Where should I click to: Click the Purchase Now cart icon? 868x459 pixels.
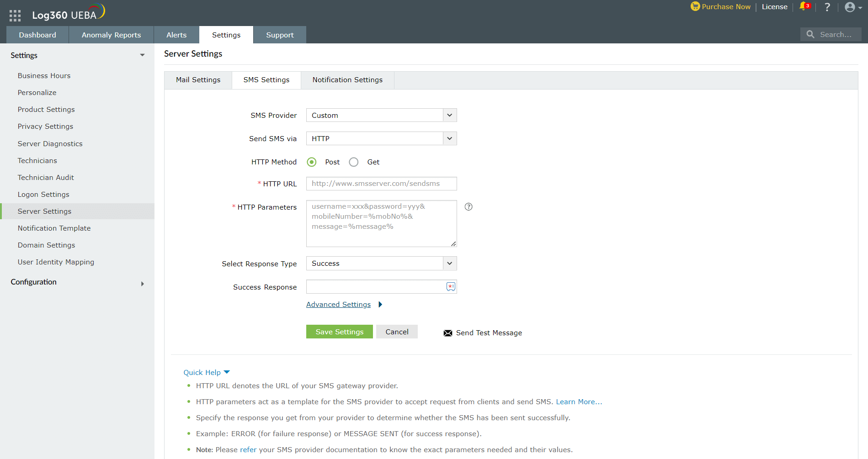[x=695, y=6]
